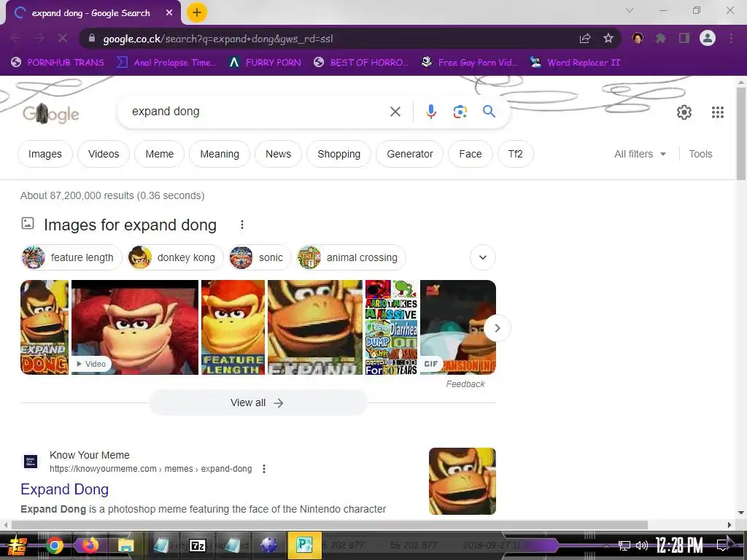Click the vertical scrollbar thumb

tap(741, 133)
